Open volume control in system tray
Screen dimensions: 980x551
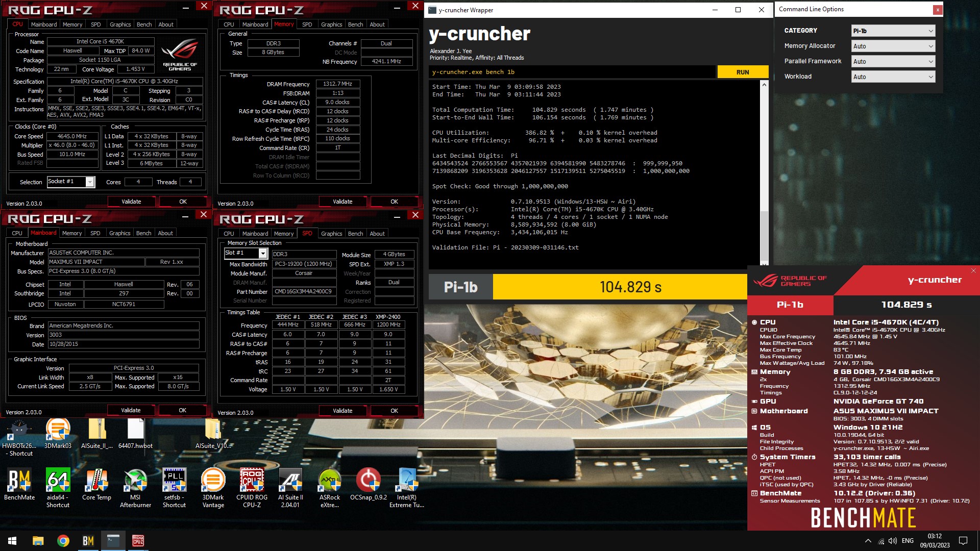point(892,541)
